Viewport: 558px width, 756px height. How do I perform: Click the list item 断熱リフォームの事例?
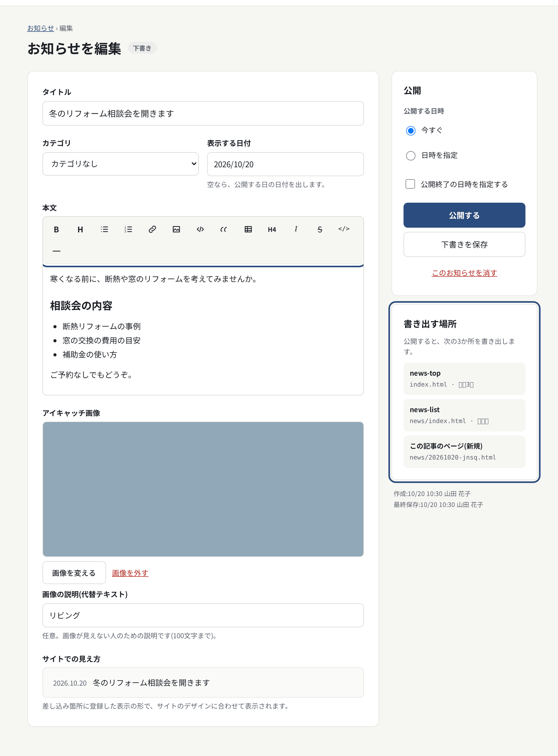(102, 326)
